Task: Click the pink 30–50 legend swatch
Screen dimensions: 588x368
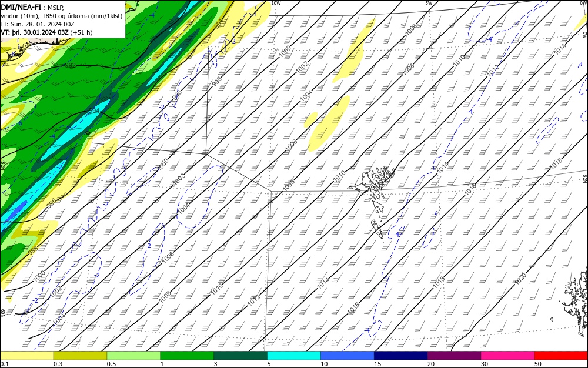Action: (508, 356)
